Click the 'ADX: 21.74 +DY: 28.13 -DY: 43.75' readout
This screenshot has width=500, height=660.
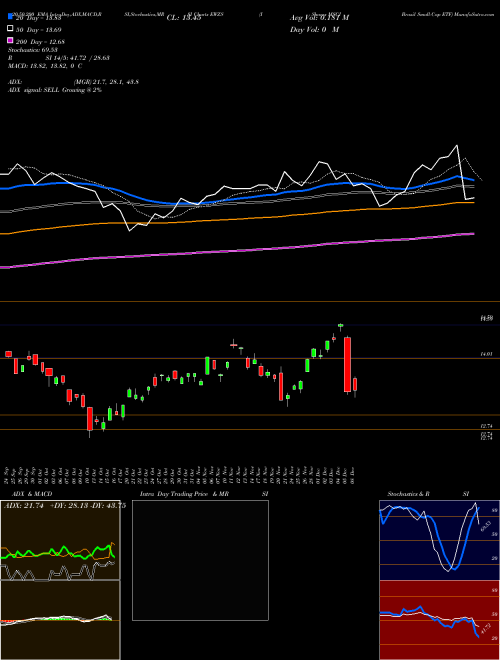pyautogui.click(x=65, y=506)
